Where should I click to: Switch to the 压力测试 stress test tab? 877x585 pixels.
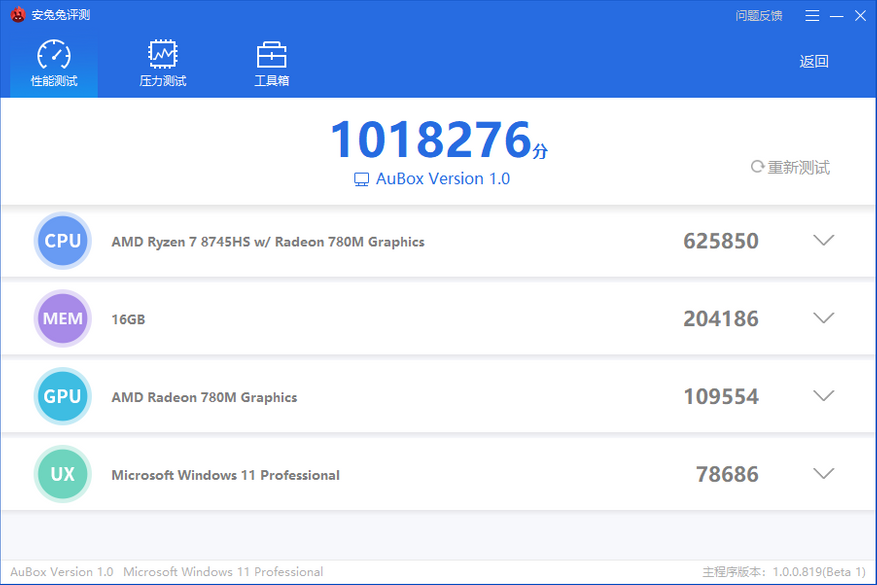coord(162,63)
